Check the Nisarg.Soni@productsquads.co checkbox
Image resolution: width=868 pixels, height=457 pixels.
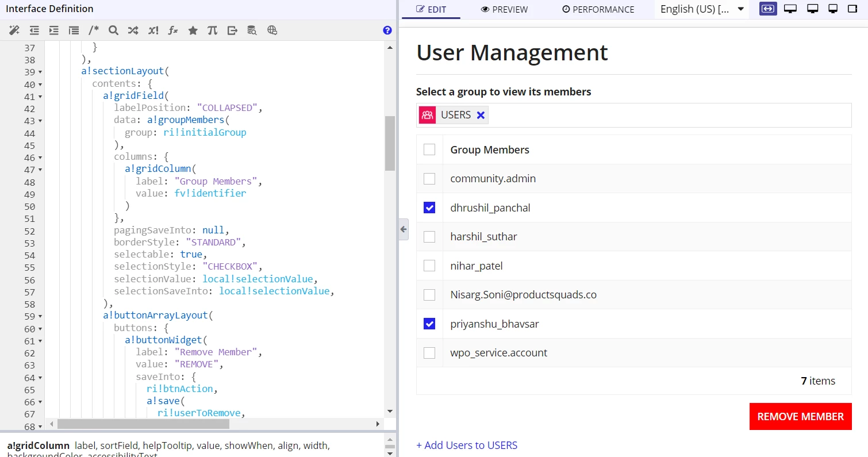(x=429, y=295)
